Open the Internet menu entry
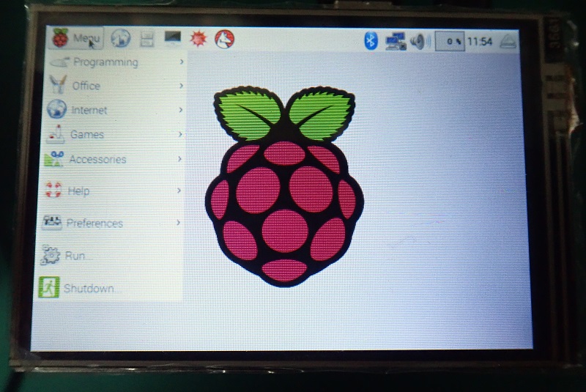Viewport: 586px width, 392px height. (115, 110)
